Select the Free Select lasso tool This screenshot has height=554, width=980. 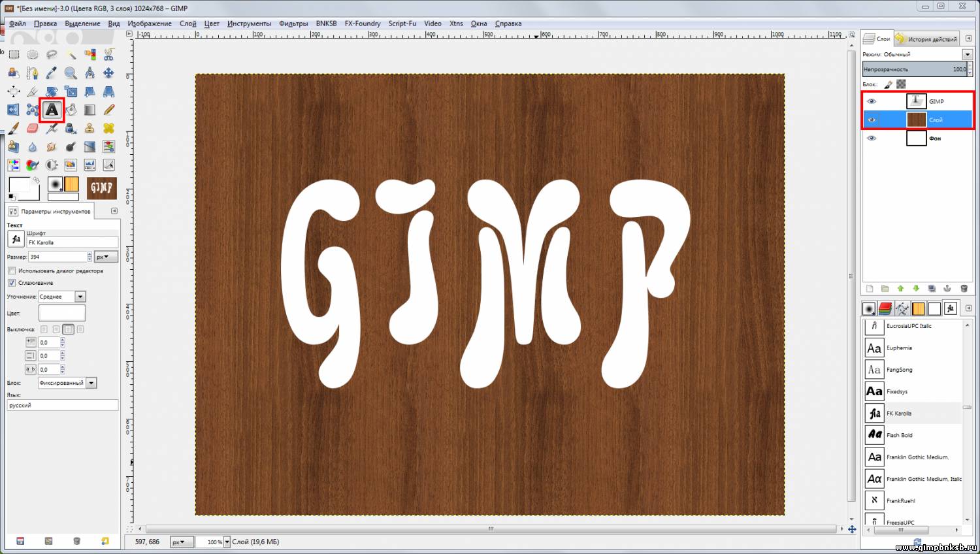tap(52, 54)
